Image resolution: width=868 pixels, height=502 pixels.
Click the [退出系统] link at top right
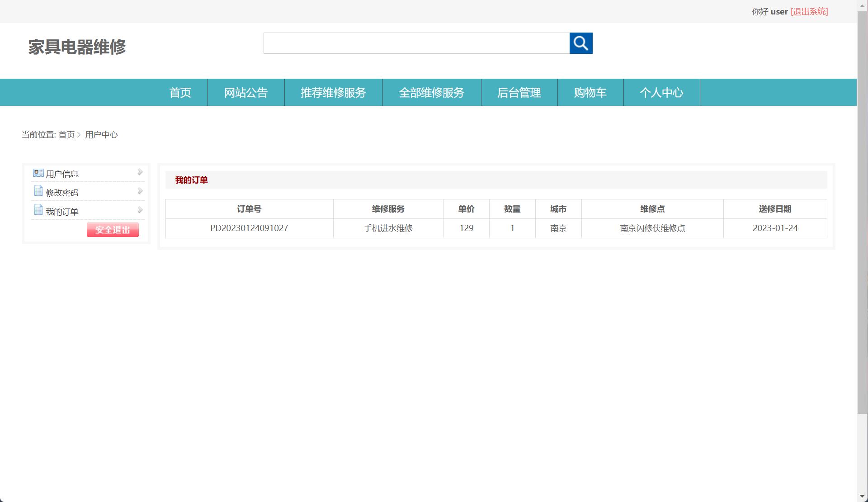coord(809,11)
